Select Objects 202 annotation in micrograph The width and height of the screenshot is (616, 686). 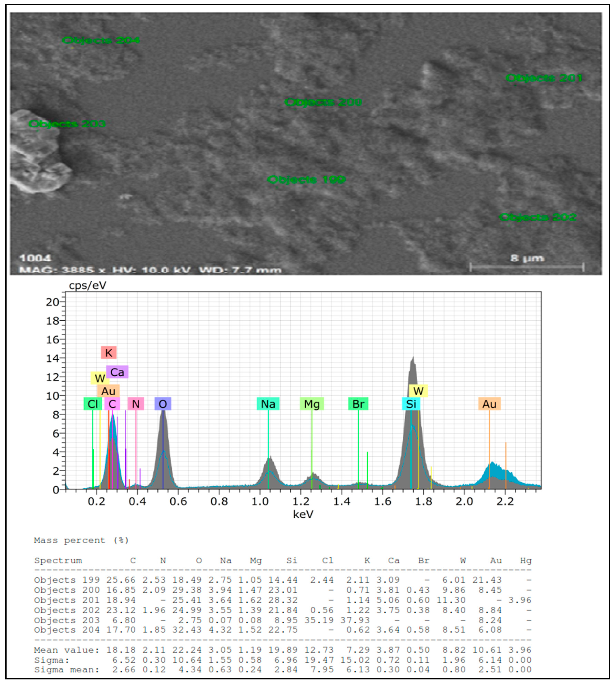tap(537, 217)
